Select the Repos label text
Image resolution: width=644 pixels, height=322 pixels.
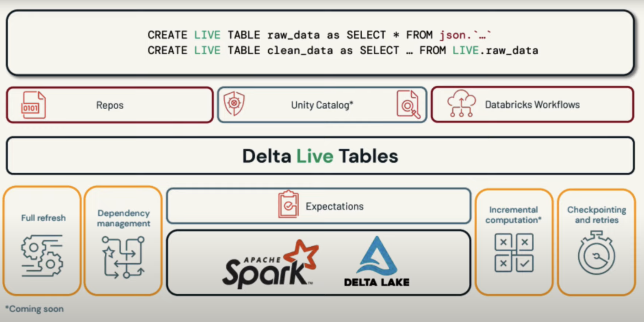coord(110,105)
